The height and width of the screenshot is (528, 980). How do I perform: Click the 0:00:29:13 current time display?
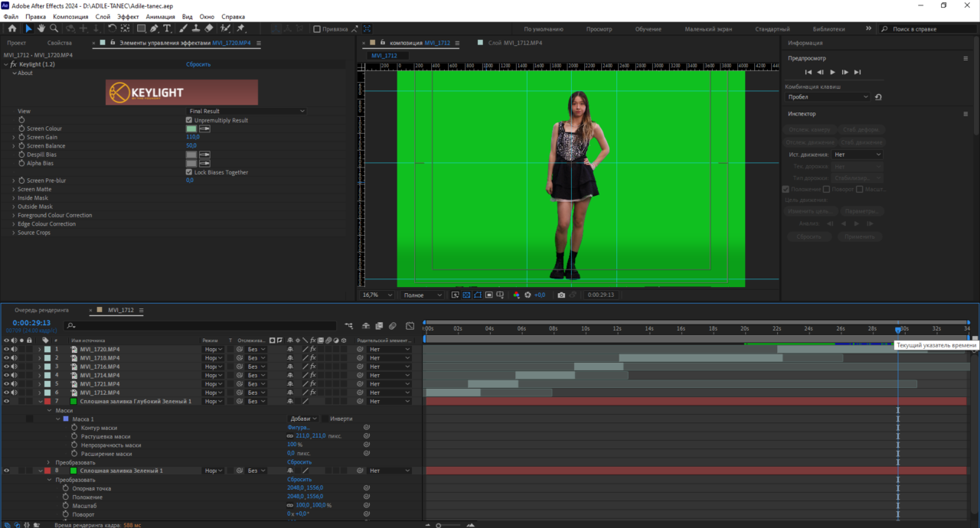(x=31, y=323)
